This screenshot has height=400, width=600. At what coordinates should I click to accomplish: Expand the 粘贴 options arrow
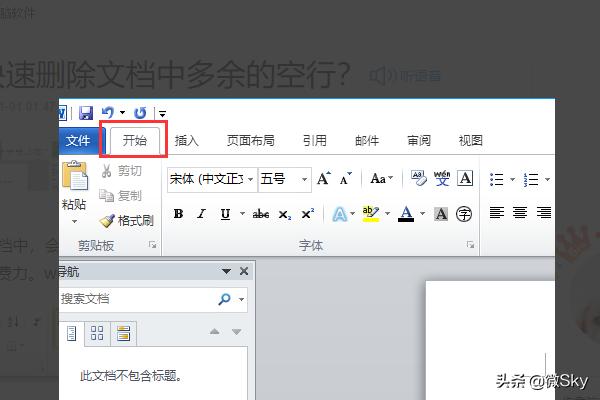(74, 221)
